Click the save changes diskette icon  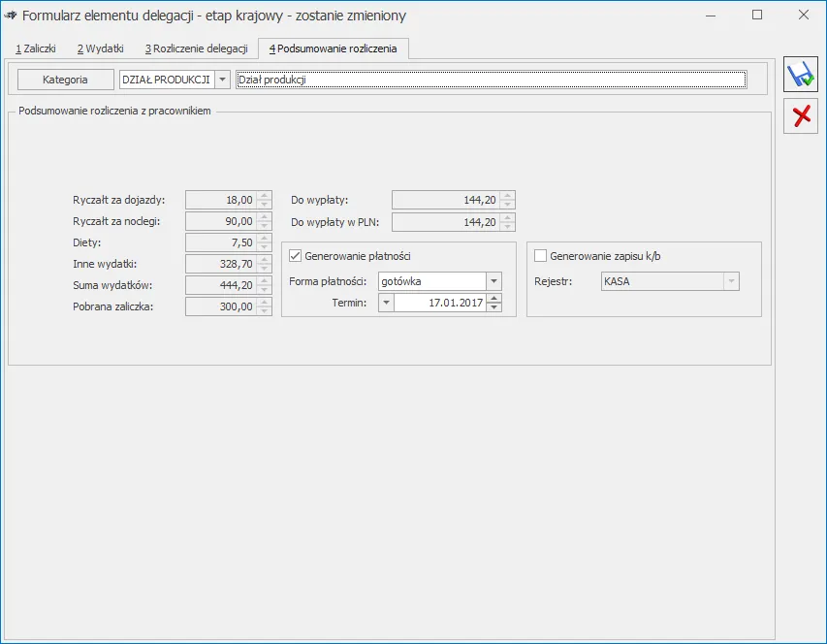(800, 76)
